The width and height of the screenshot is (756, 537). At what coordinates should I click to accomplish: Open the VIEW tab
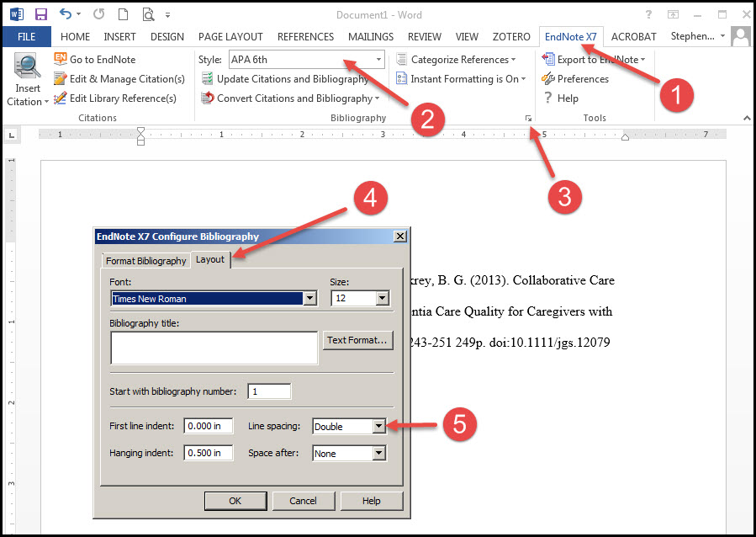467,37
